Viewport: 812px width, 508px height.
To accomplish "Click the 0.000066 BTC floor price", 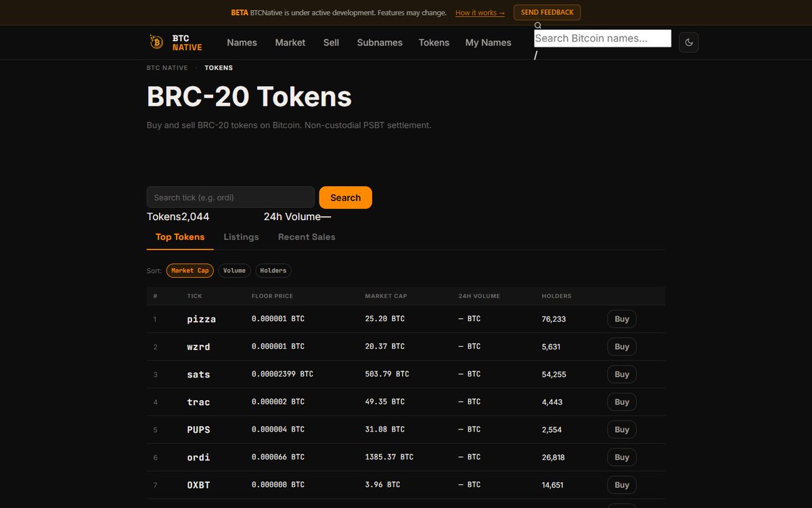I will click(x=278, y=457).
